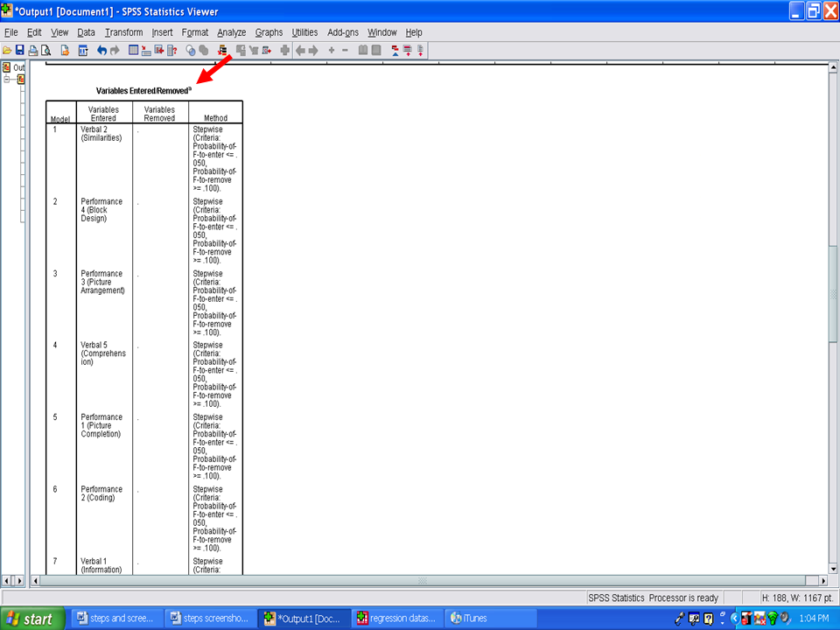The height and width of the screenshot is (630, 840).
Task: Click the Undo arrow icon
Action: (101, 51)
